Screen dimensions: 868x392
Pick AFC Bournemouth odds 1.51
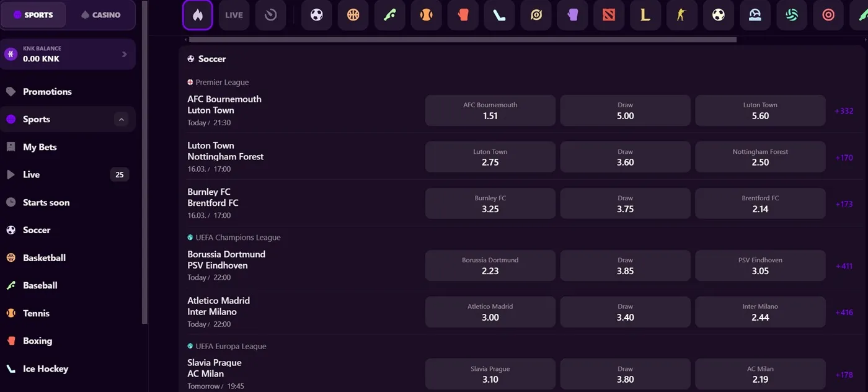pos(490,110)
